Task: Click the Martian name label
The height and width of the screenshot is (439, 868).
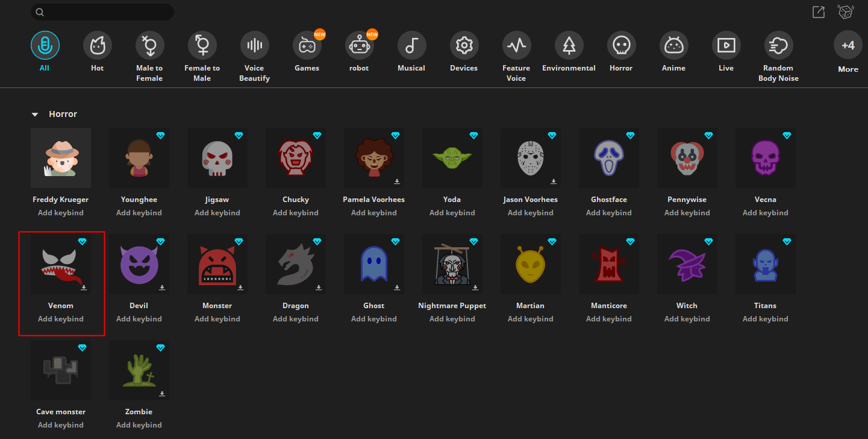Action: 531,306
